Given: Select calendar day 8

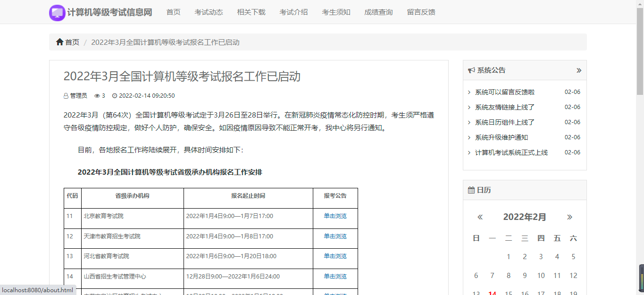Looking at the screenshot, I should click(x=509, y=276).
